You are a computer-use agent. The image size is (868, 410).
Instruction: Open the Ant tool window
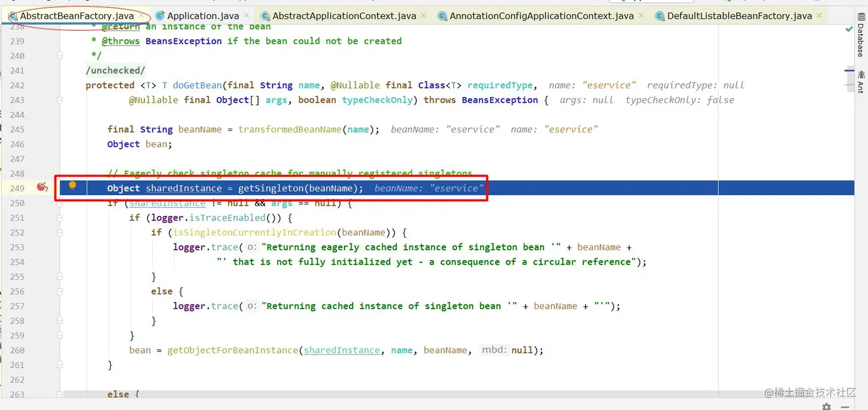(861, 82)
